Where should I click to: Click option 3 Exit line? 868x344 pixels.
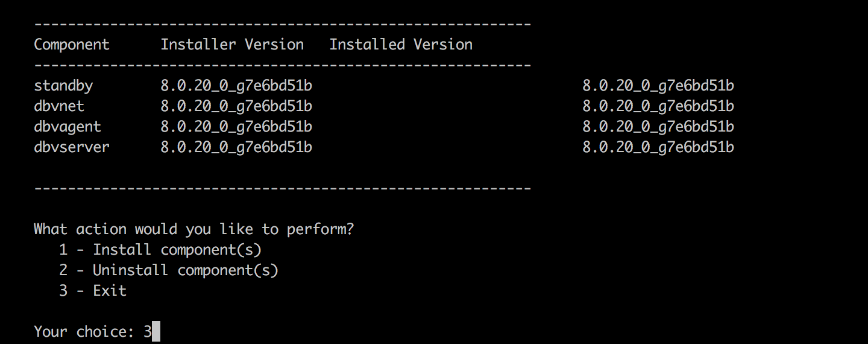coord(93,291)
